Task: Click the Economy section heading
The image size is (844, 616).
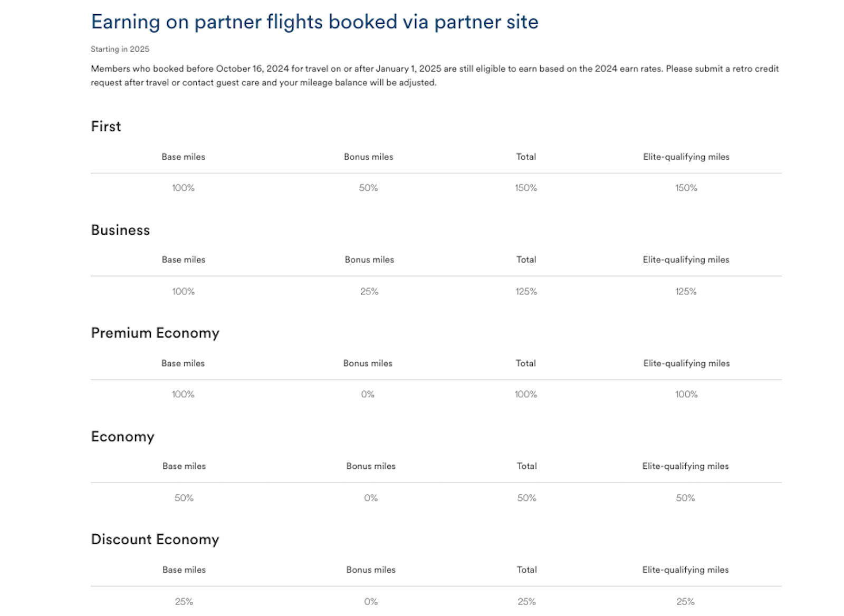Action: pos(122,437)
